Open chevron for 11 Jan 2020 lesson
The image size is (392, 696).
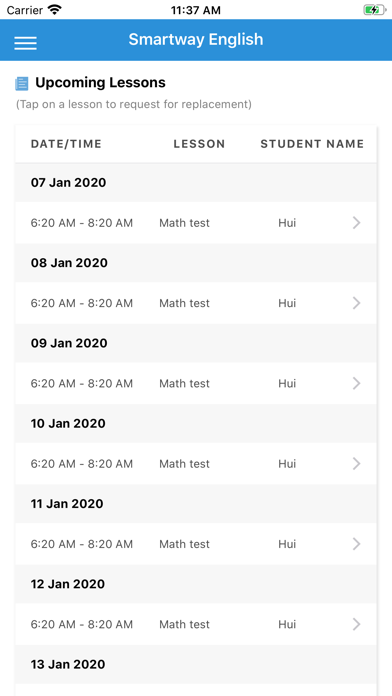(356, 544)
